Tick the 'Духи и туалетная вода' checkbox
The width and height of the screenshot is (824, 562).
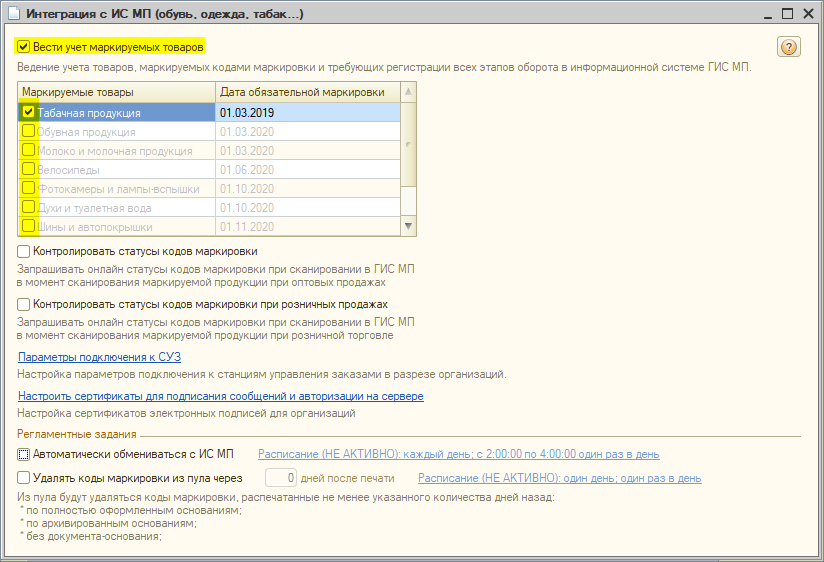(28, 207)
